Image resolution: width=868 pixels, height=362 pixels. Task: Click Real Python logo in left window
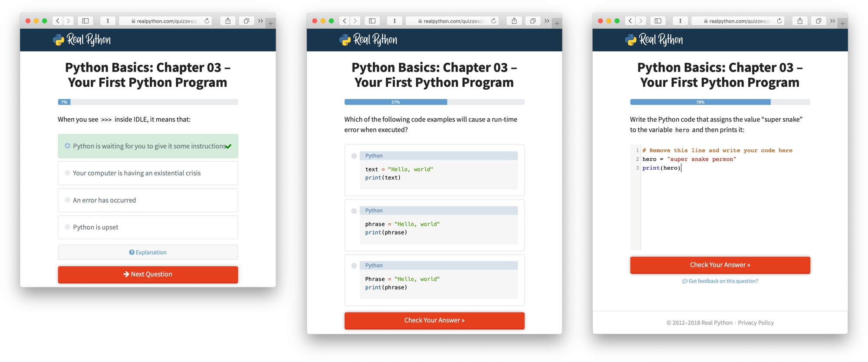click(x=82, y=40)
